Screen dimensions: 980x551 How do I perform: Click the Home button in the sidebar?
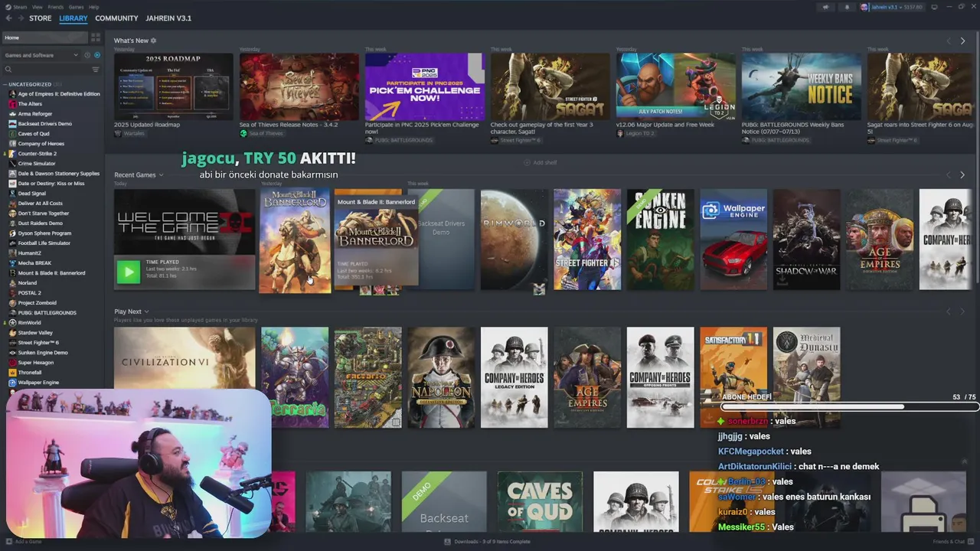pos(44,37)
